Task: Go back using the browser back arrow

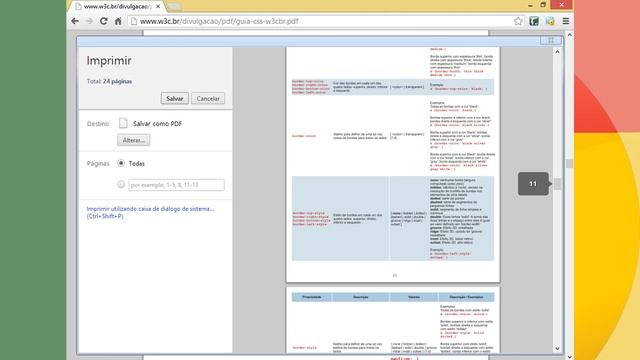Action: click(75, 21)
